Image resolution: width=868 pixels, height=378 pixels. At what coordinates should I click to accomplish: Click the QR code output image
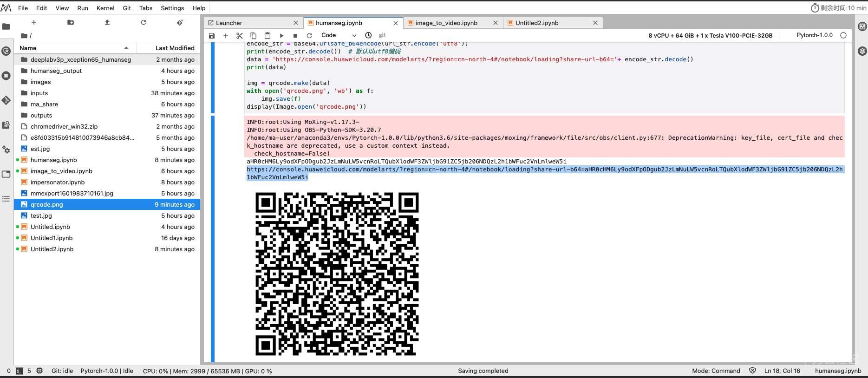coord(337,274)
